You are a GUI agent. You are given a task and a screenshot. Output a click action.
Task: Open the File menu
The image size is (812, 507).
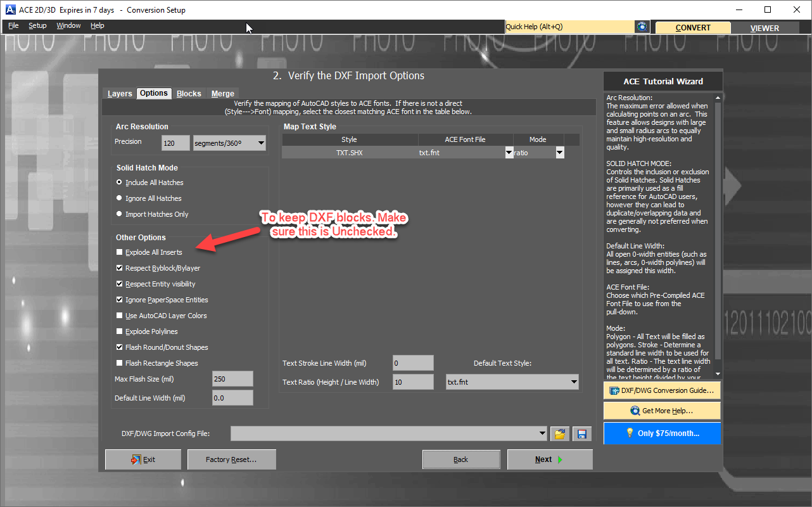point(13,26)
